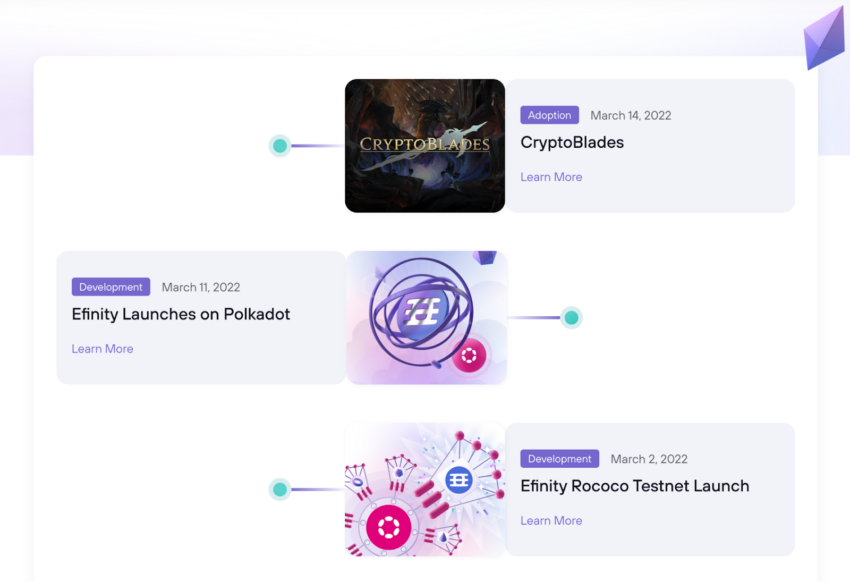Image resolution: width=850 pixels, height=582 pixels.
Task: Open Learn More under Efinity Rococo Testnet Launch
Action: 551,521
